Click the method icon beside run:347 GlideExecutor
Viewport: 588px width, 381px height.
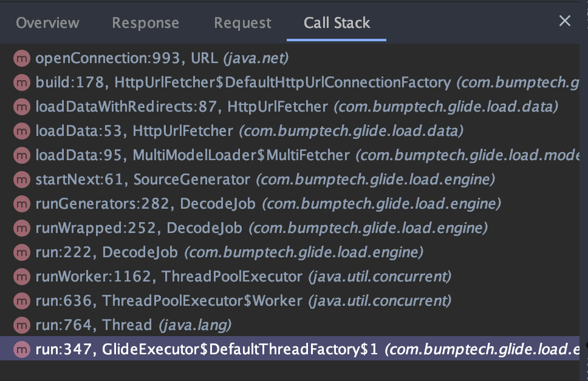coord(22,349)
